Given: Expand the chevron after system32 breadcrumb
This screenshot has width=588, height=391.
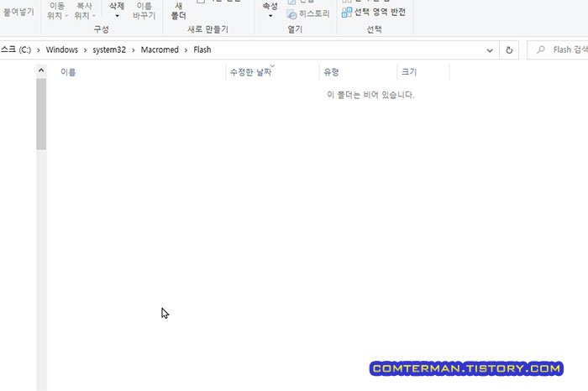Looking at the screenshot, I should click(x=133, y=50).
